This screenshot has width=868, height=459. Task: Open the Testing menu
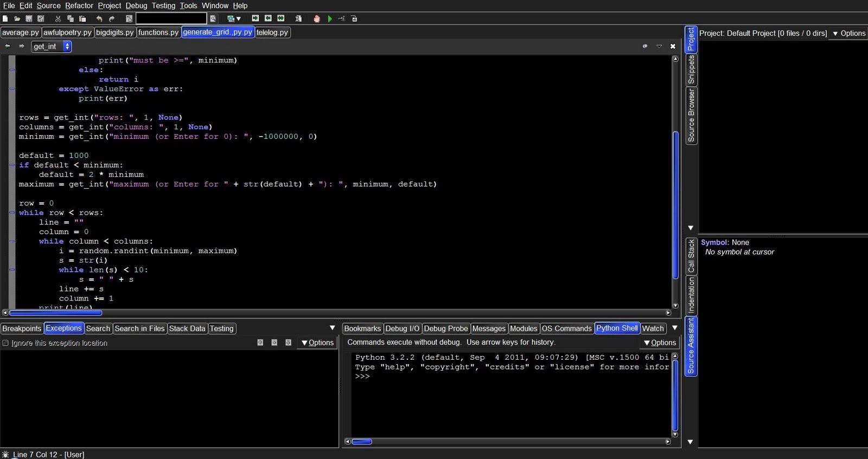coord(163,5)
